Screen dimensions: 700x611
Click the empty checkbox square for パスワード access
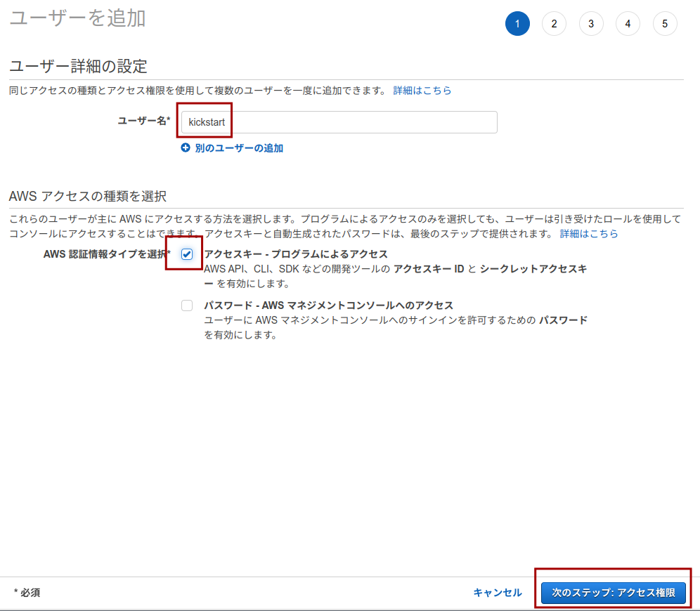click(x=186, y=305)
